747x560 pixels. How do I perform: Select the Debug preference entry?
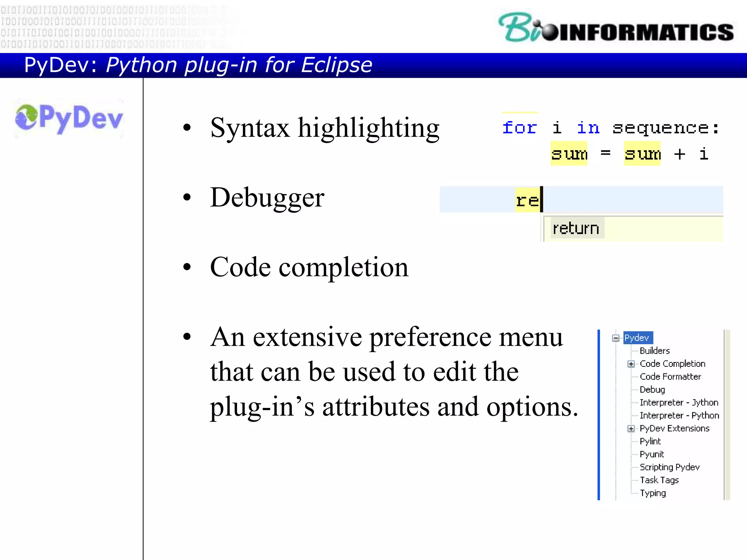[653, 390]
